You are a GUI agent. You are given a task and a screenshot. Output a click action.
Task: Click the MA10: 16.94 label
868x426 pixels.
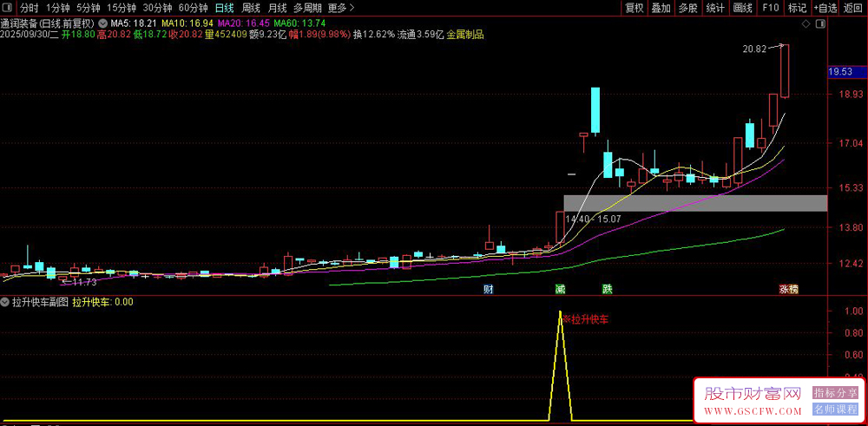187,23
